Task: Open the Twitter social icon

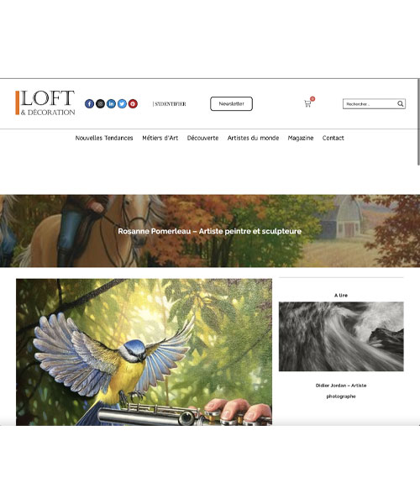Action: 122,104
